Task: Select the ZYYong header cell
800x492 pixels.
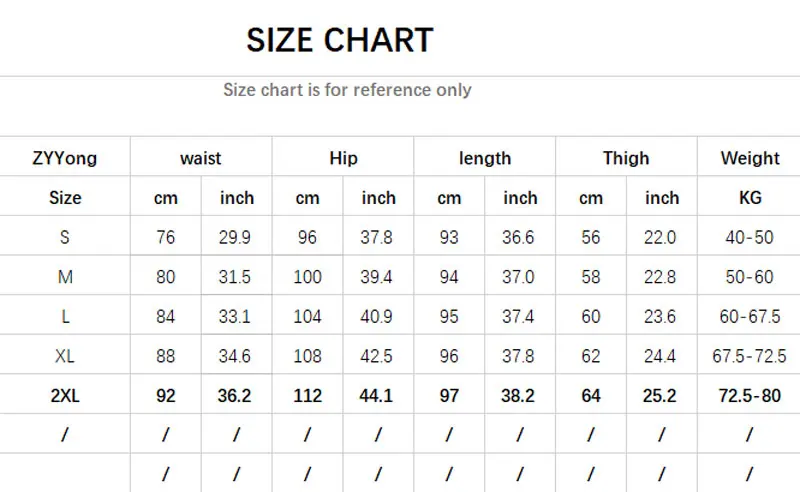Action: pyautogui.click(x=65, y=158)
